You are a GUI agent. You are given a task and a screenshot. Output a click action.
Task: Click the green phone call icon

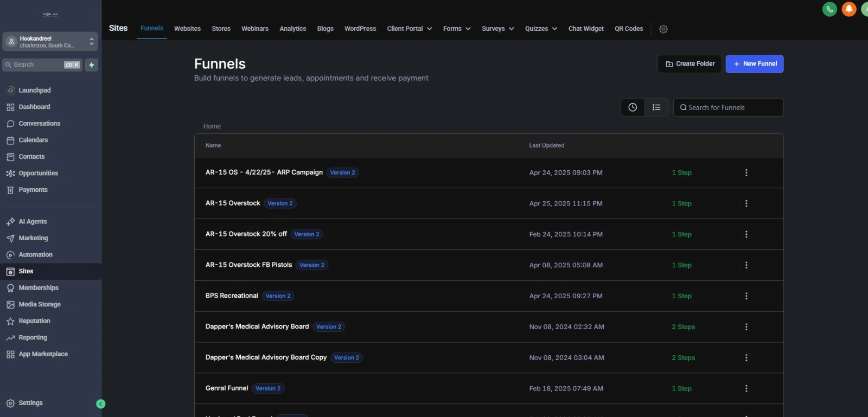point(829,9)
